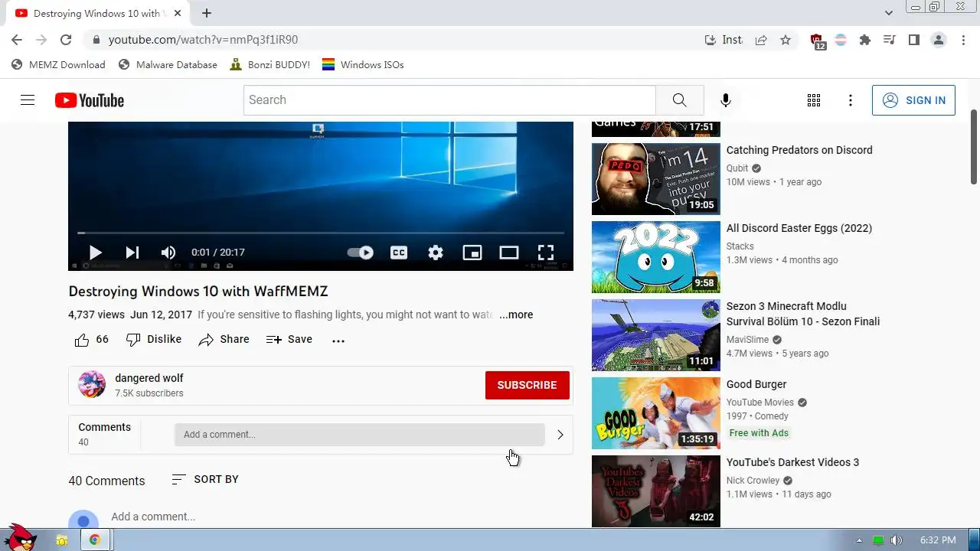The height and width of the screenshot is (551, 980).
Task: Open the YouTube settings three-dot menu
Action: (x=851, y=100)
